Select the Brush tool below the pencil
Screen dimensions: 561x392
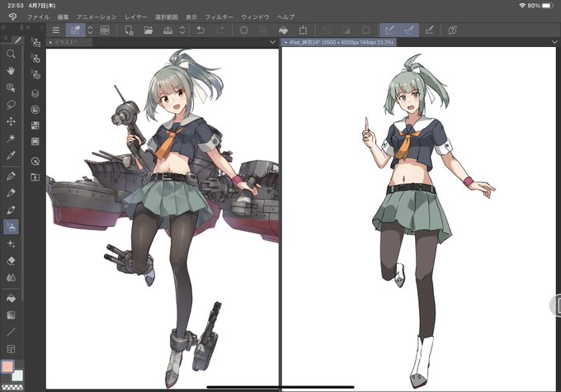pos(11,210)
